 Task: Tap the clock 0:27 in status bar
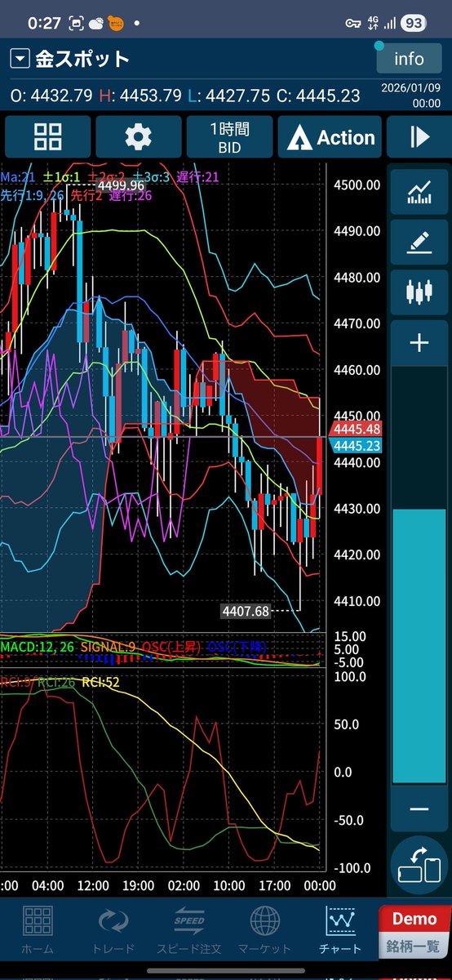pos(44,24)
